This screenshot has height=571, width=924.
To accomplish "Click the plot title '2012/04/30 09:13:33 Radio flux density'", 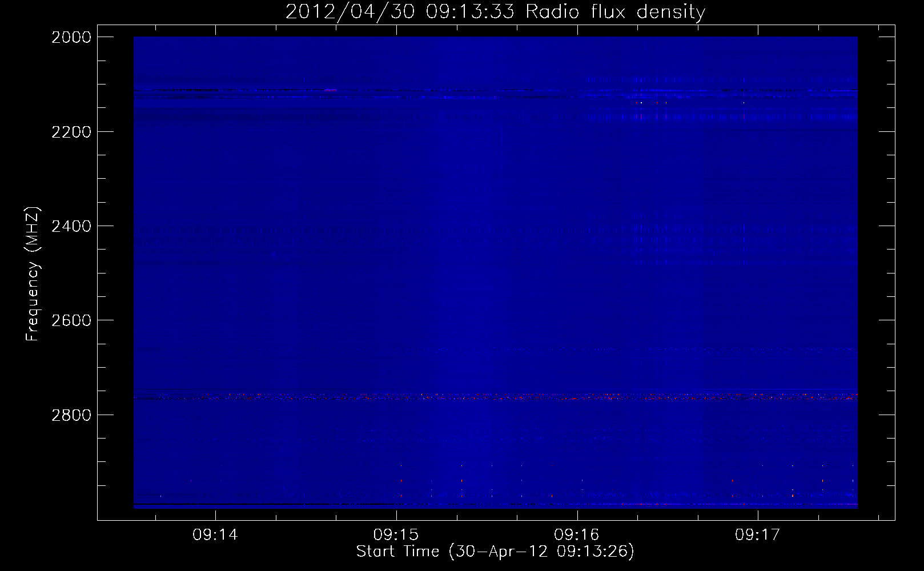I will 495,11.
